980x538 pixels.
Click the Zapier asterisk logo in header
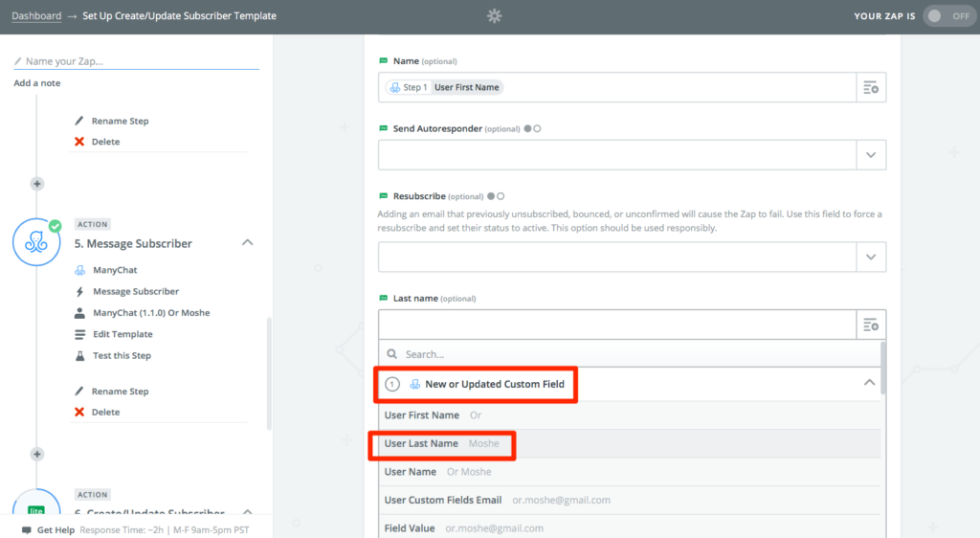[x=495, y=15]
